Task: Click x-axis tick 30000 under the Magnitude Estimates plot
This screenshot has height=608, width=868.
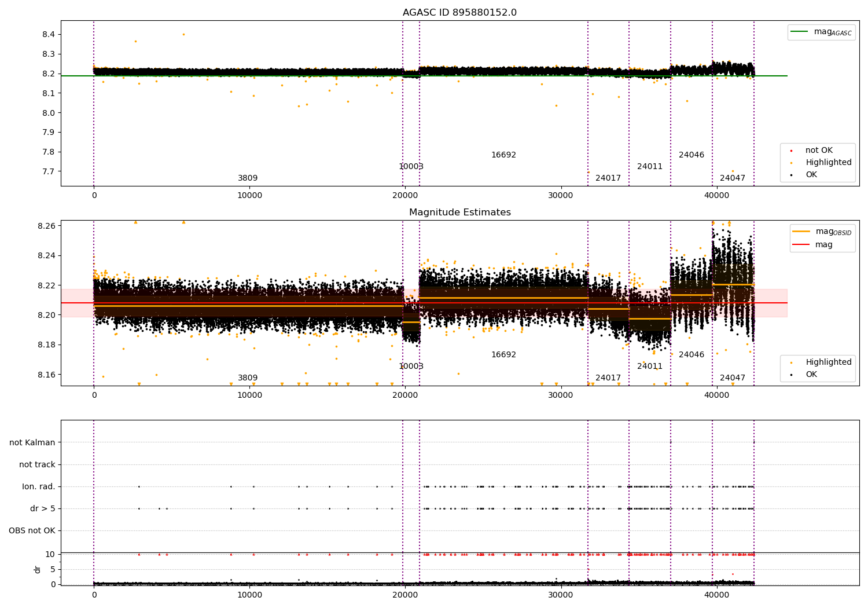Action: coord(561,395)
